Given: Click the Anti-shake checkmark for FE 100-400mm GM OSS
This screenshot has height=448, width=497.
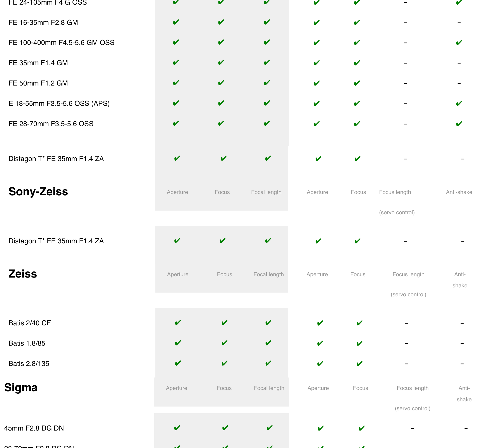Looking at the screenshot, I should (x=459, y=43).
